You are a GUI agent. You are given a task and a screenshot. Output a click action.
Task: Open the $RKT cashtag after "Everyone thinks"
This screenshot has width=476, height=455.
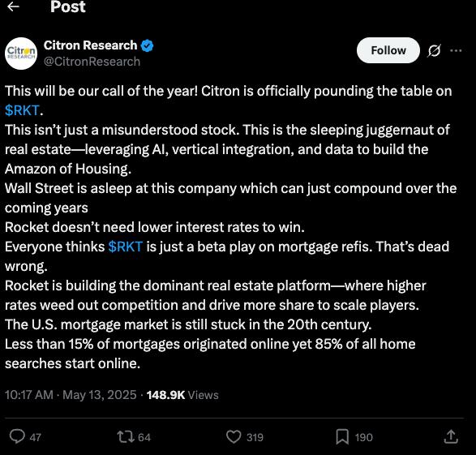point(126,247)
